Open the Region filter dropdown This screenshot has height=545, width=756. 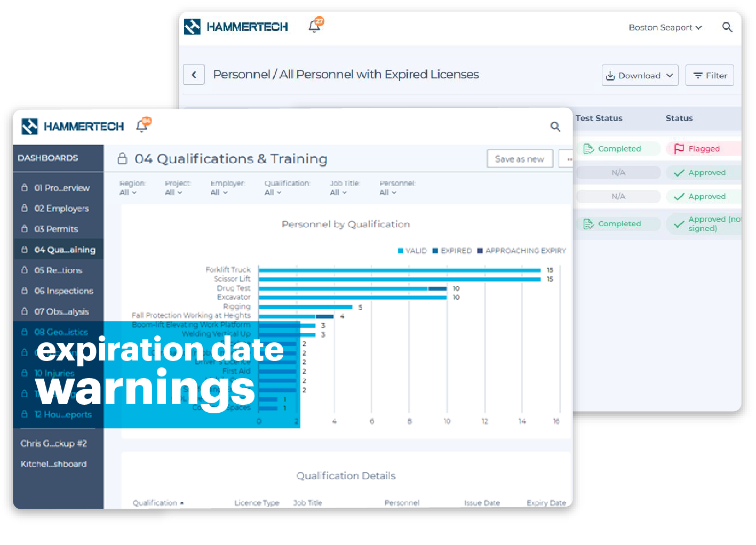(127, 193)
